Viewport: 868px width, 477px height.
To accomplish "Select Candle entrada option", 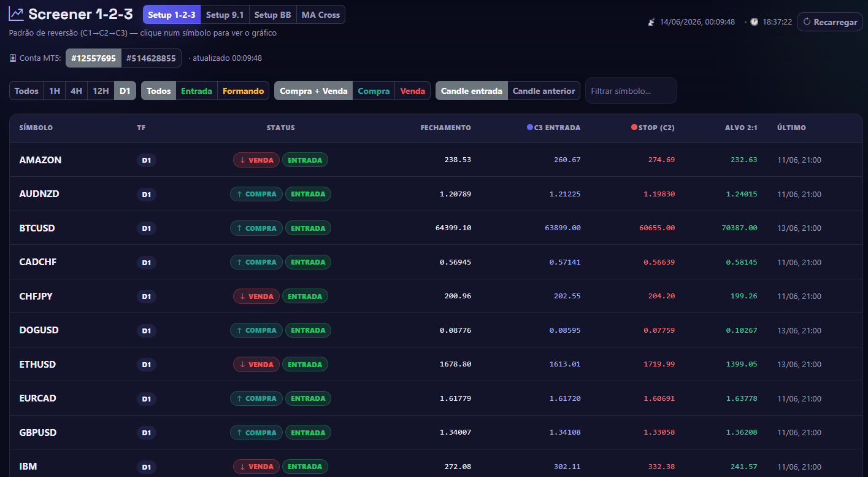I will pos(472,91).
